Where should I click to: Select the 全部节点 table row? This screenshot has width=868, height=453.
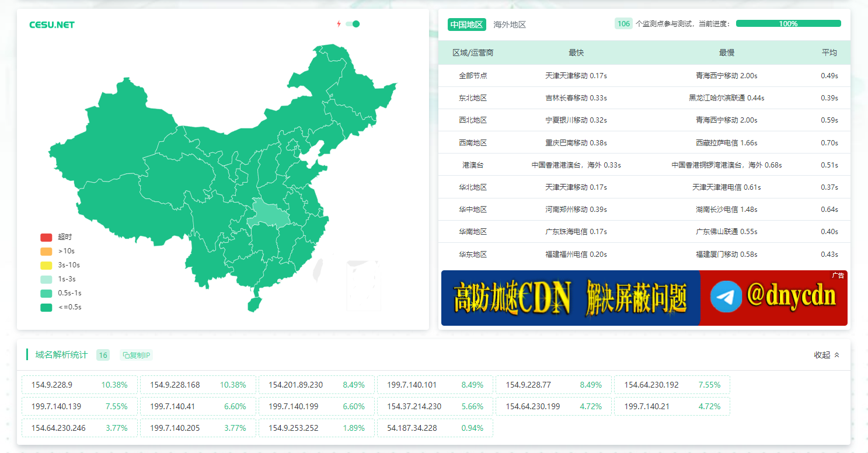pyautogui.click(x=473, y=76)
